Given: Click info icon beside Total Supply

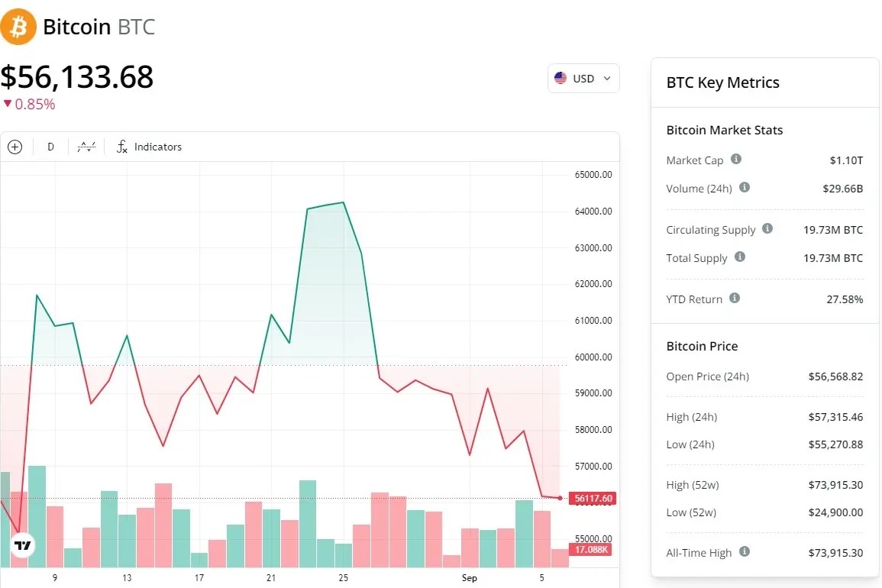Looking at the screenshot, I should point(739,257).
